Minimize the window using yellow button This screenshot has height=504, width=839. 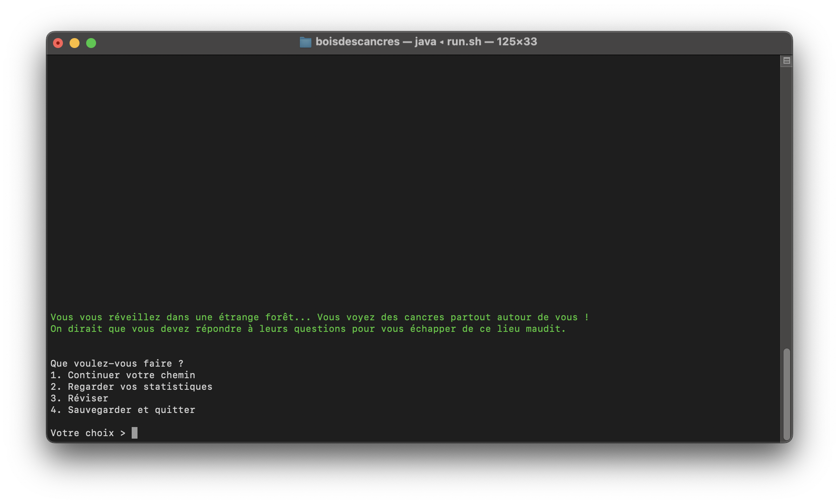click(x=75, y=43)
